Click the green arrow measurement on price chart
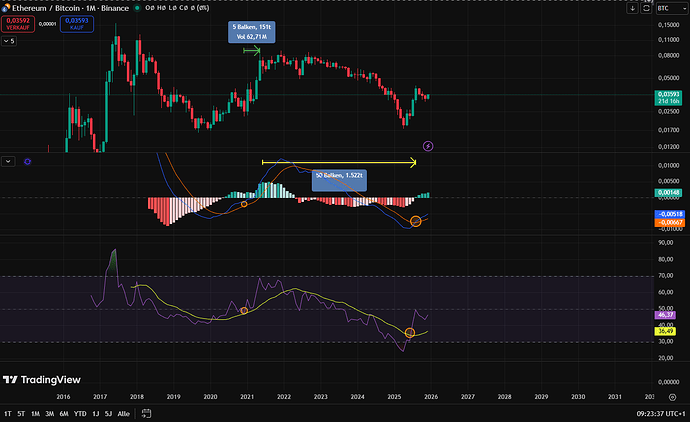This screenshot has height=422, width=690. (x=251, y=49)
